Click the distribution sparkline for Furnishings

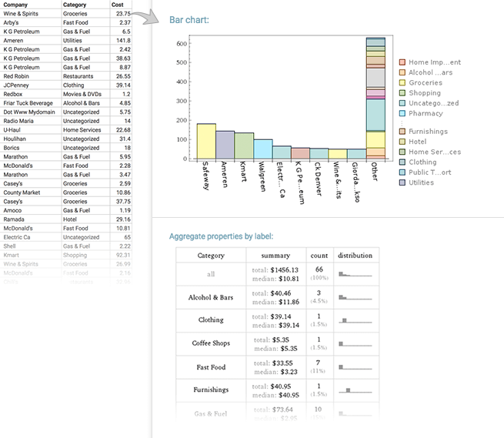point(355,391)
